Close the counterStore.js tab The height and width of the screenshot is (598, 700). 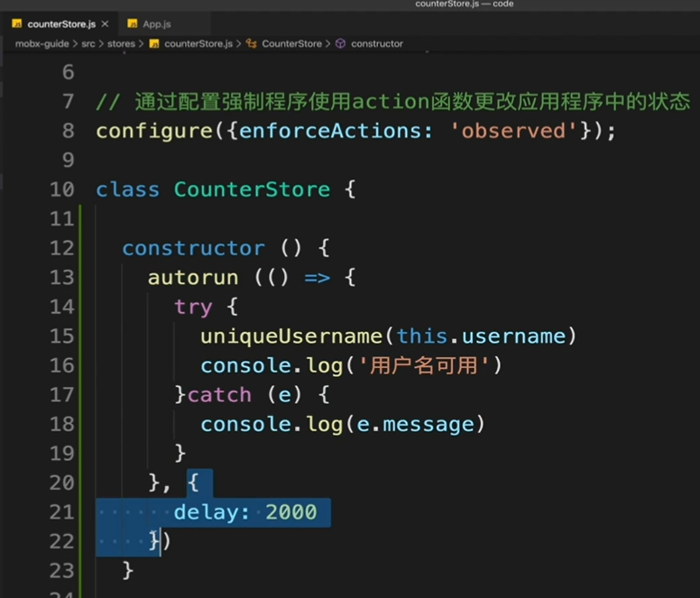pos(105,23)
